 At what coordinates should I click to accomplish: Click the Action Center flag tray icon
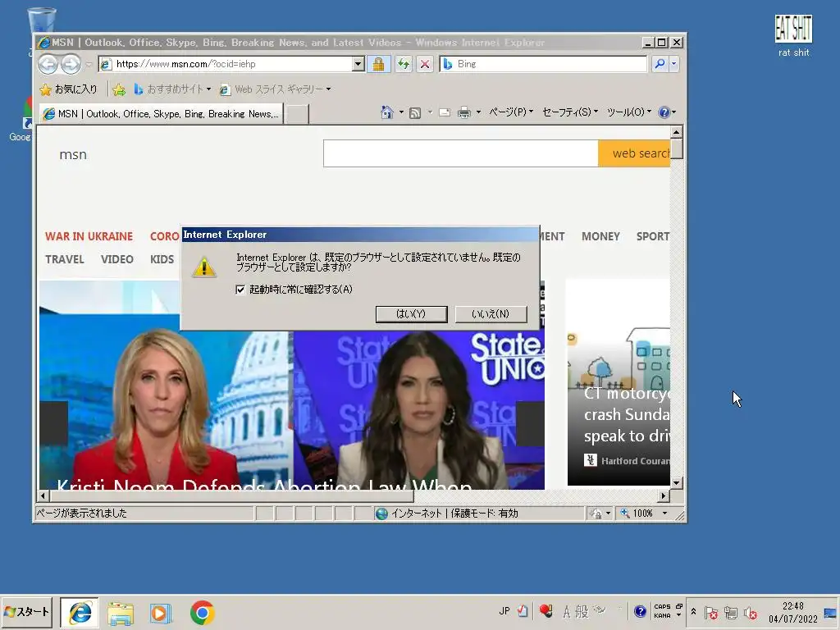point(711,612)
